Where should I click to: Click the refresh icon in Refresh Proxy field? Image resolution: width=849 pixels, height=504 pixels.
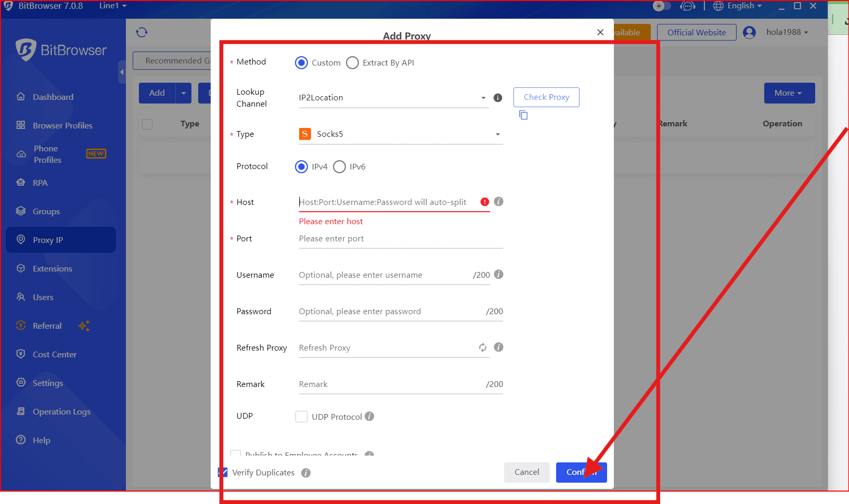tap(483, 347)
